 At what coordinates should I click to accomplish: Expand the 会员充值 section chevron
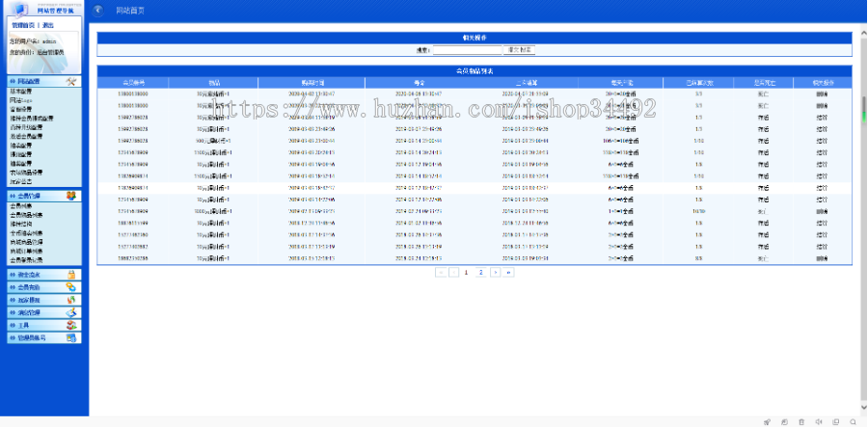13,287
